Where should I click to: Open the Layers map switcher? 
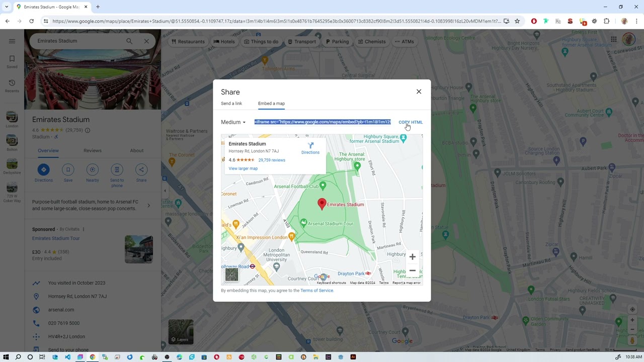point(181,331)
